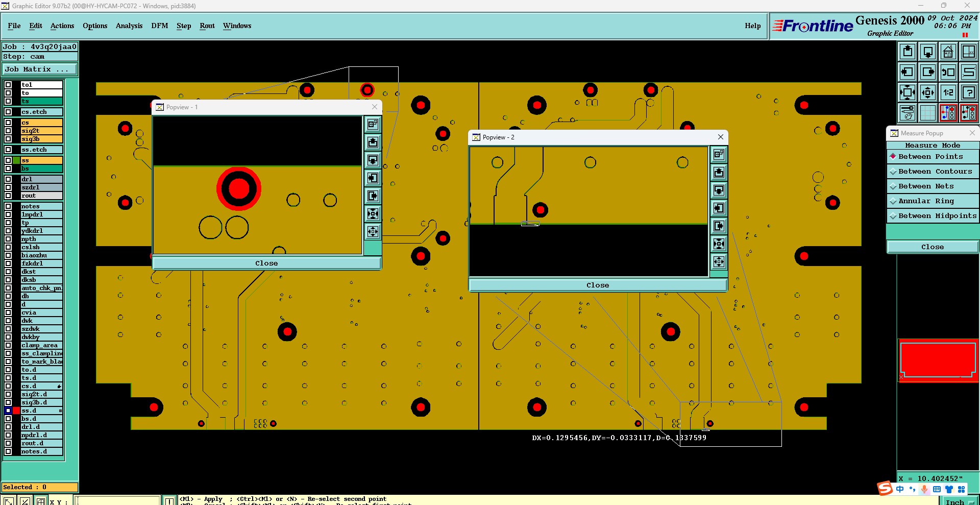Click the Job Matrix ... button
The height and width of the screenshot is (505, 980).
tap(40, 69)
